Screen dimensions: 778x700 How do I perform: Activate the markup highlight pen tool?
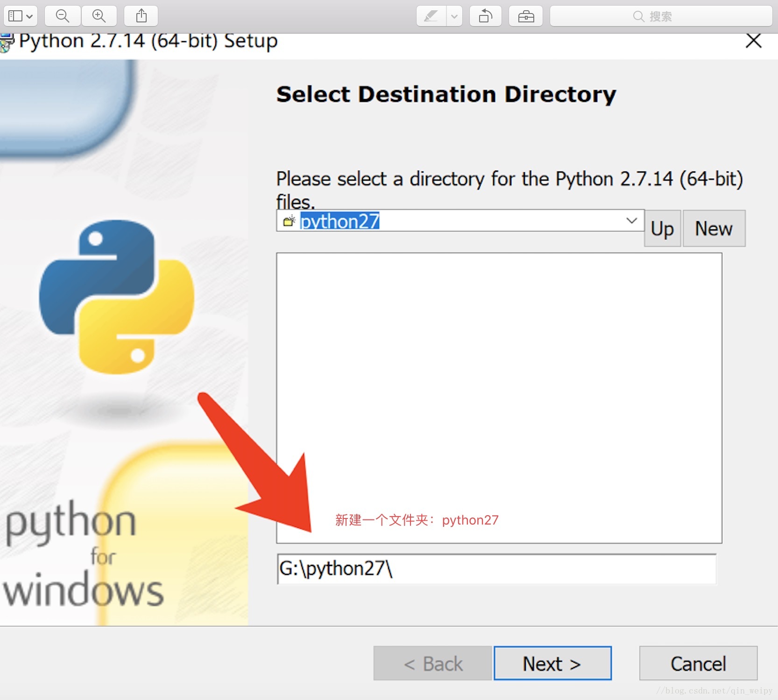431,16
